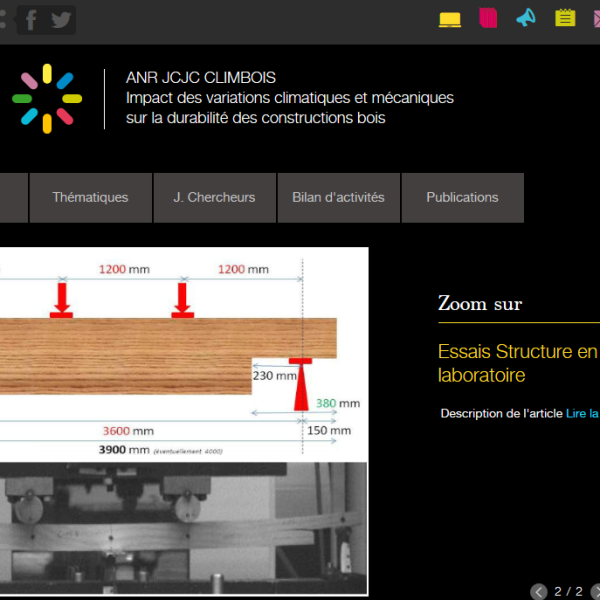Open the blue megaphone announcements icon
This screenshot has width=600, height=600.
click(526, 18)
